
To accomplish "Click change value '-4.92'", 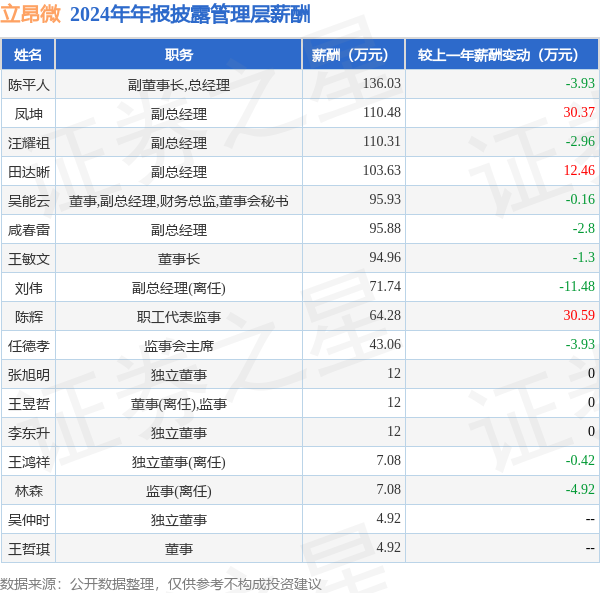I will point(580,489).
